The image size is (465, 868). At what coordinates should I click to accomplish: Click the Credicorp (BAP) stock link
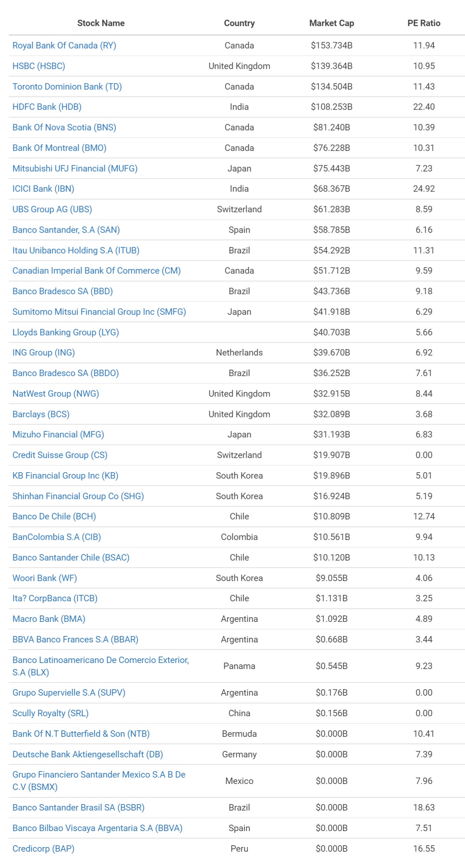tap(43, 849)
